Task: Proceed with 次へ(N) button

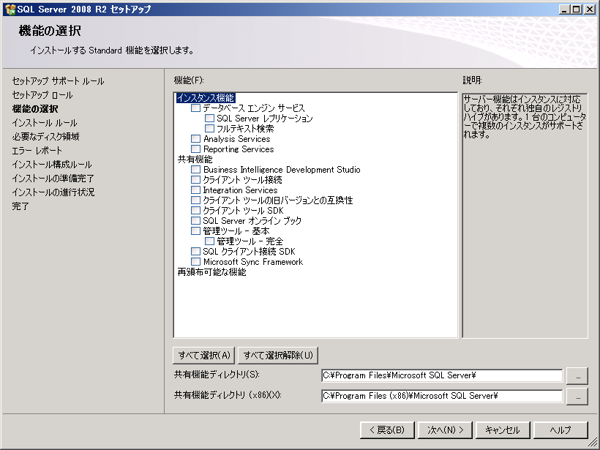Action: (x=445, y=430)
